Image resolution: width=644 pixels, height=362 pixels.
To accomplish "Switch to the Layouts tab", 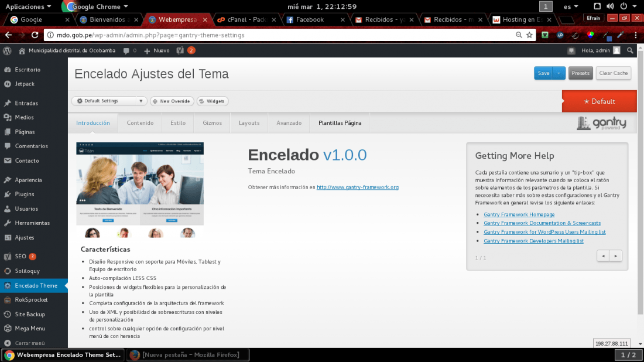I will [x=249, y=123].
